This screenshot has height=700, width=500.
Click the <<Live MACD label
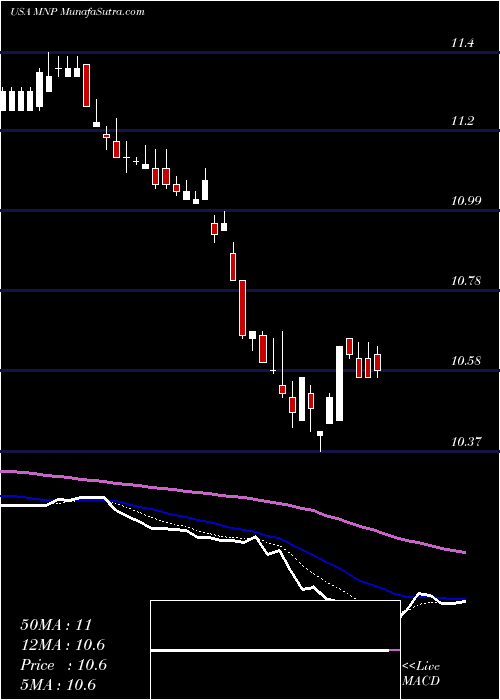pyautogui.click(x=421, y=674)
